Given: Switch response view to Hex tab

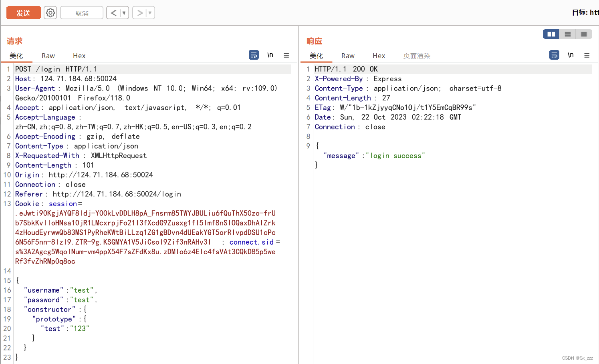Looking at the screenshot, I should tap(379, 56).
